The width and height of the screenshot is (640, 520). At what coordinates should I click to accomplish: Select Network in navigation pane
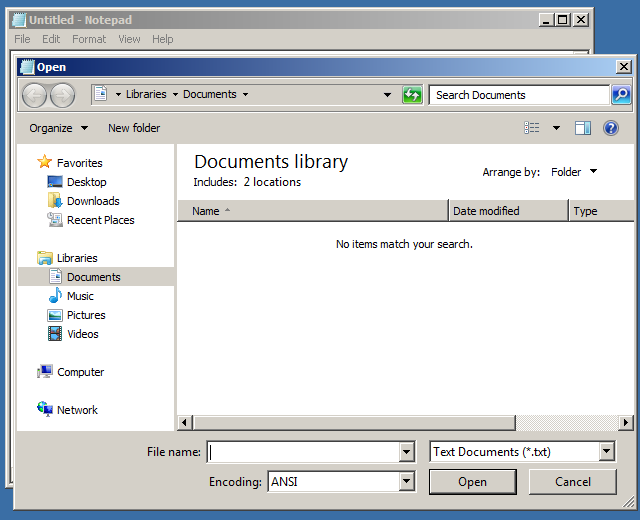tap(77, 410)
